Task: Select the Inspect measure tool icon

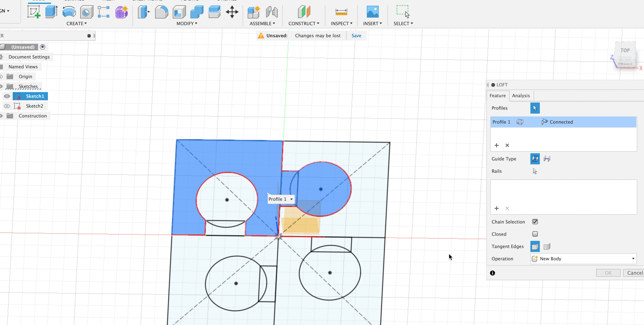Action: (x=341, y=11)
